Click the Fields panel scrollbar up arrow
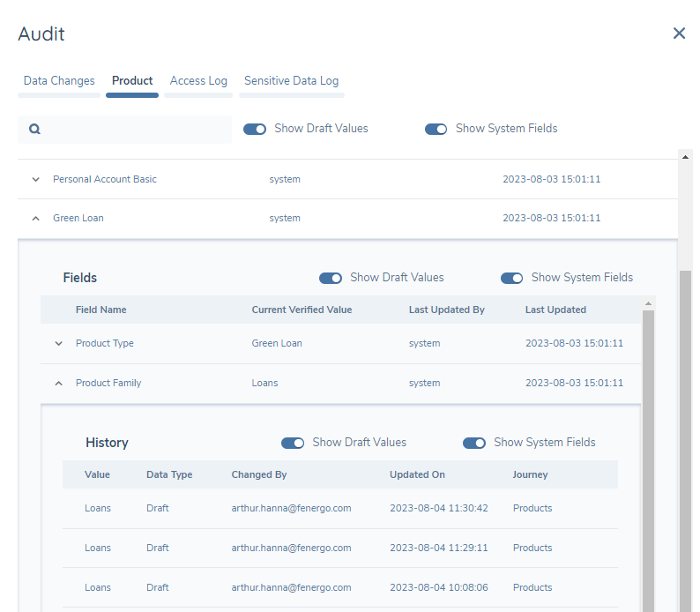The width and height of the screenshot is (700, 612). coord(649,303)
